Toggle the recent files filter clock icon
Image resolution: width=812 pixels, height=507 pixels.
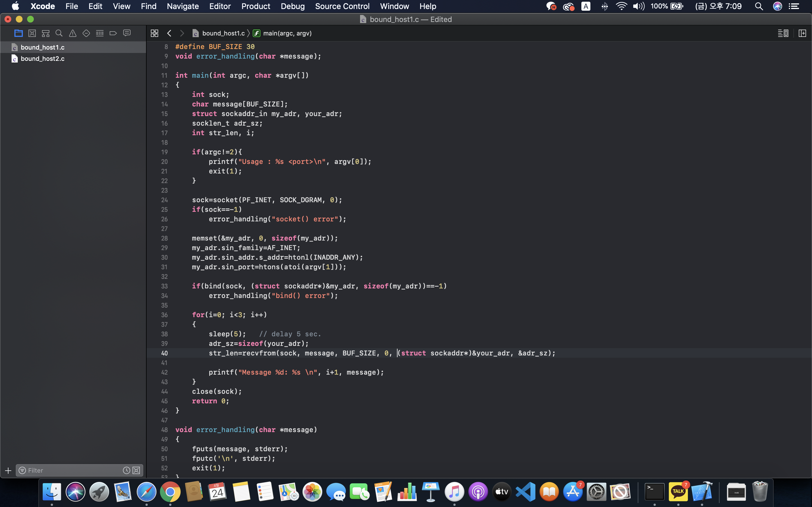[x=126, y=470]
